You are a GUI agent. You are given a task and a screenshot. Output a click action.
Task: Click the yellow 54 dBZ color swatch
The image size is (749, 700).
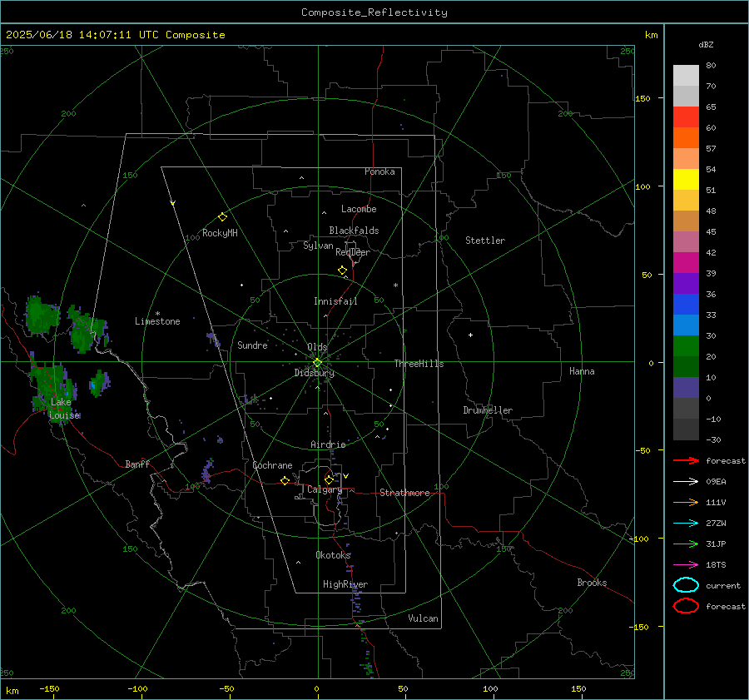click(686, 179)
